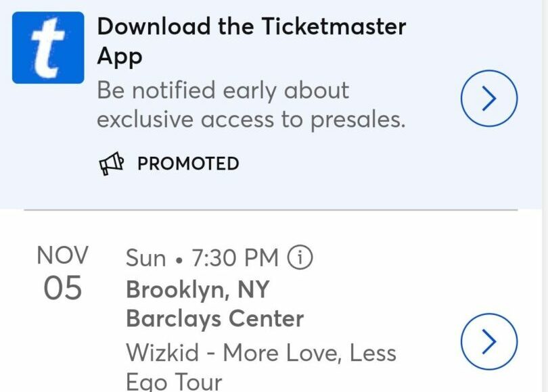This screenshot has width=548, height=392.
Task: Click the blue Ticketmaster 't' logo icon
Action: coord(48,47)
